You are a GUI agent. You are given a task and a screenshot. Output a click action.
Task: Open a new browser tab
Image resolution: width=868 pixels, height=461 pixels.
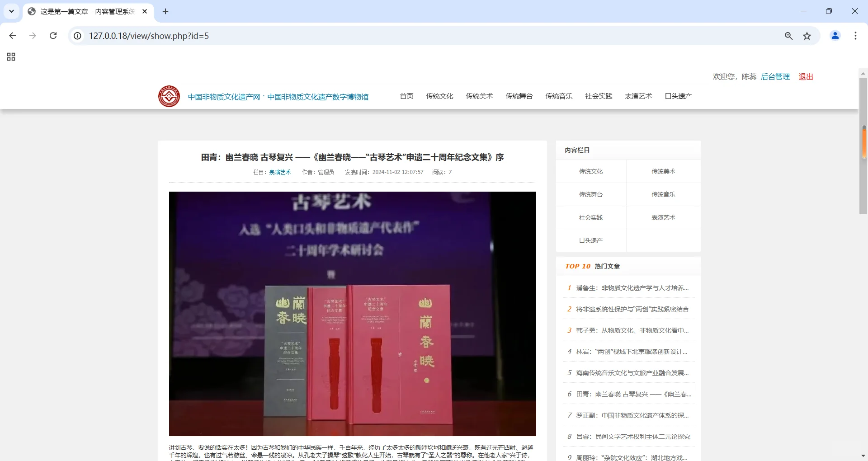tap(165, 11)
